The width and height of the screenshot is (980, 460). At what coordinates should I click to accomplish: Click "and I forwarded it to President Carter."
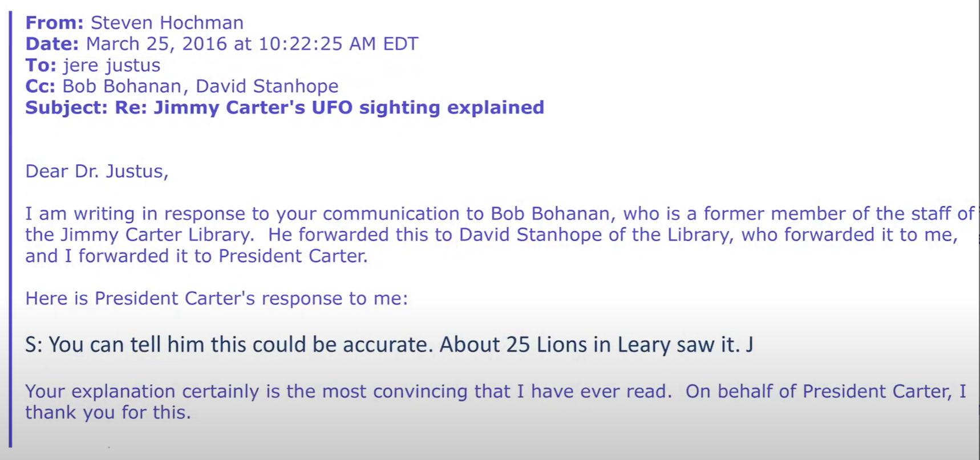197,256
